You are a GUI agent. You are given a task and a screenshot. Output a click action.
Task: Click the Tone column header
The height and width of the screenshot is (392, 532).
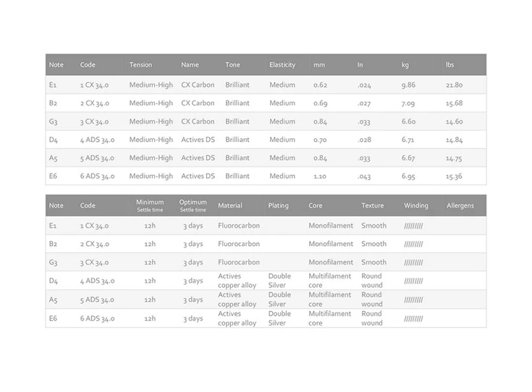[x=232, y=65]
